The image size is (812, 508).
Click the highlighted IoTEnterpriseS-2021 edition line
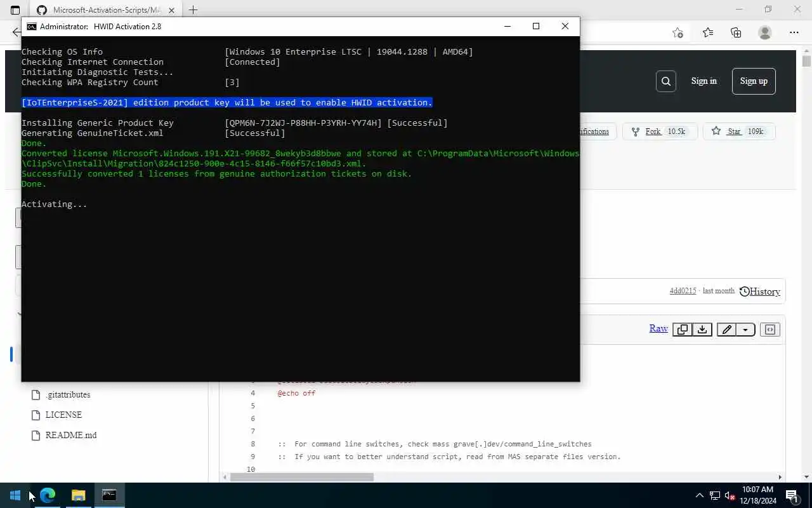click(226, 102)
